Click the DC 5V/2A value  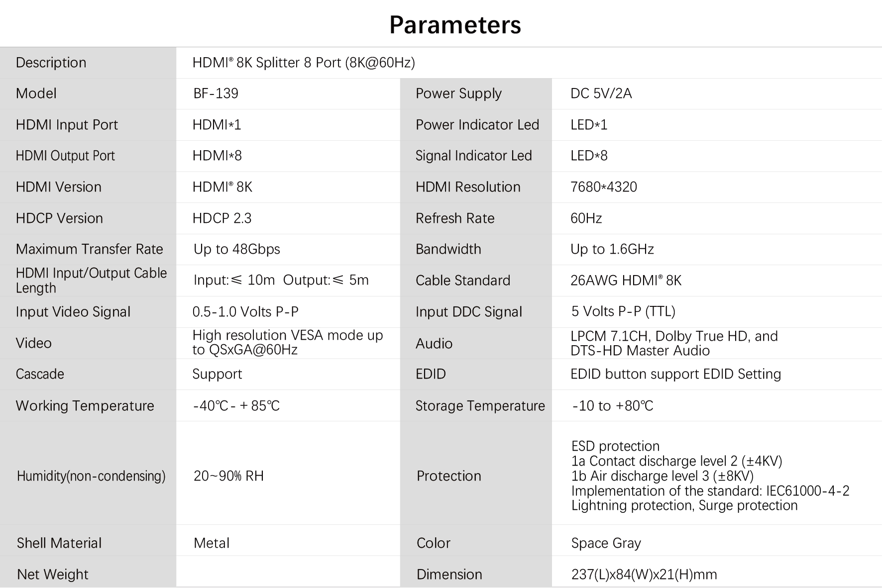click(x=601, y=94)
